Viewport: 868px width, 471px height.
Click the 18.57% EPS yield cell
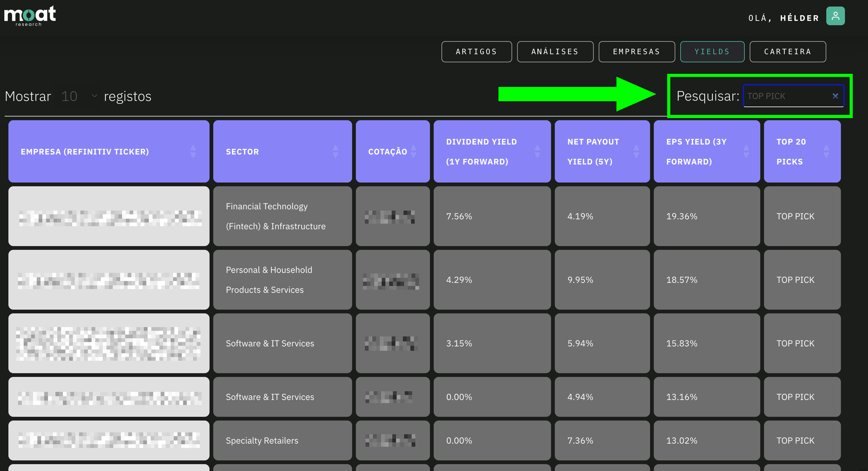coord(707,279)
